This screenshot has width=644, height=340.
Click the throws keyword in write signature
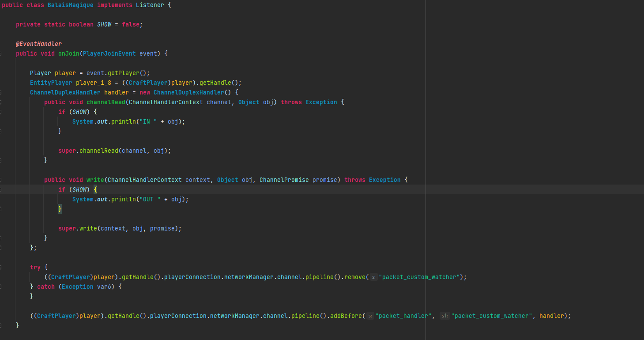[x=355, y=180]
